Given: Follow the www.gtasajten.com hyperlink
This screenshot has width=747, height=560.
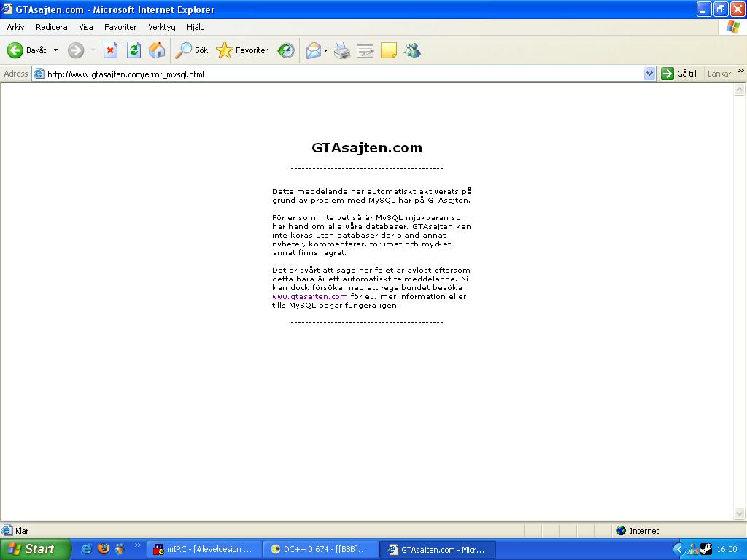Looking at the screenshot, I should pos(309,297).
